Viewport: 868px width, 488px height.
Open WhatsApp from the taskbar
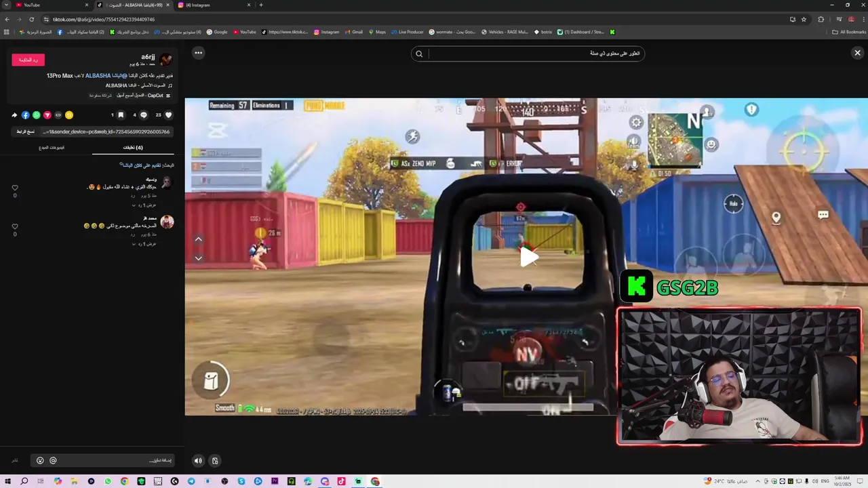click(x=108, y=481)
